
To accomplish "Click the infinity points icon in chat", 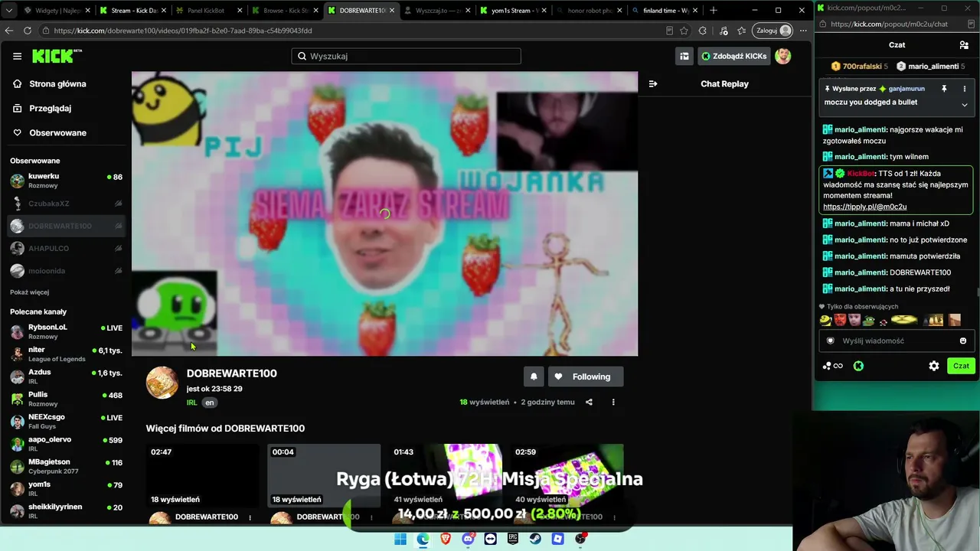I will pyautogui.click(x=832, y=366).
